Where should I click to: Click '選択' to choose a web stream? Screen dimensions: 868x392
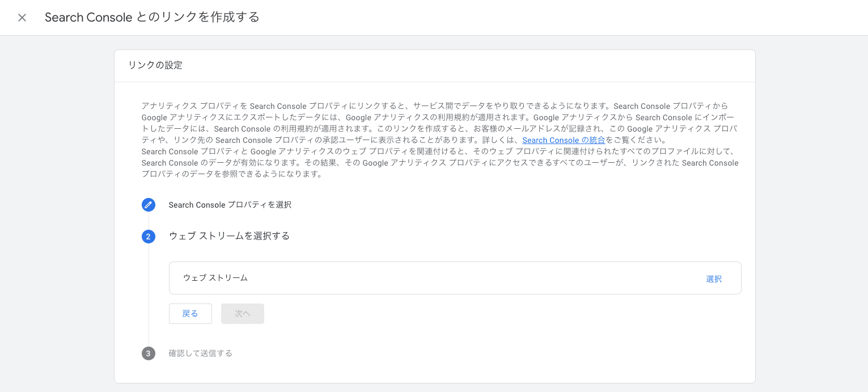click(x=714, y=279)
